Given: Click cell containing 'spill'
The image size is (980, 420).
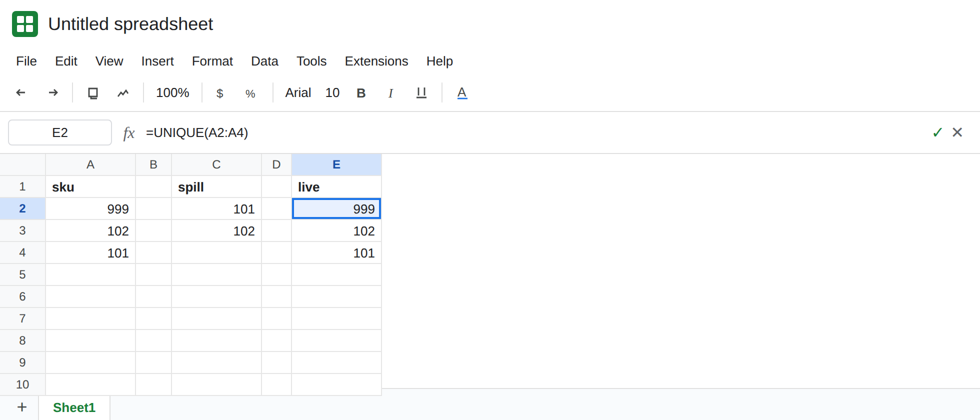Looking at the screenshot, I should 216,187.
